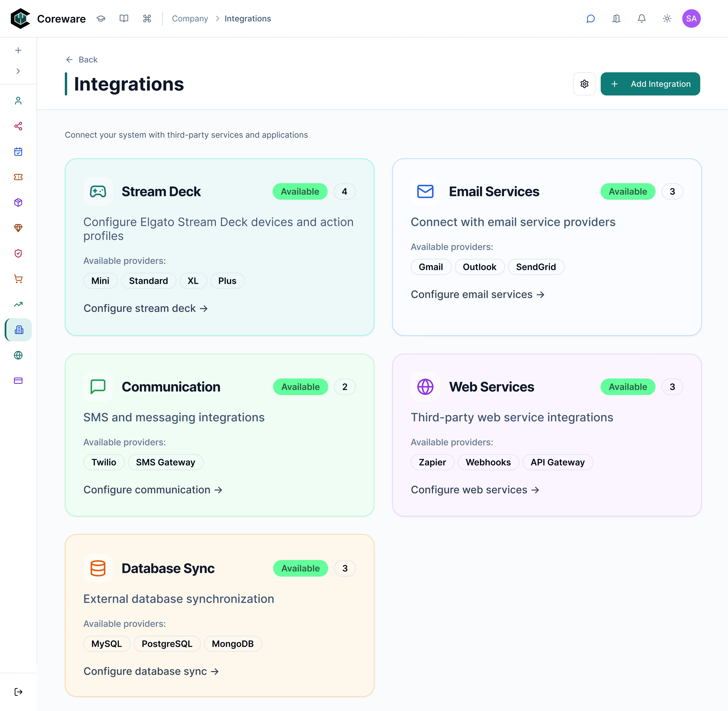Select the Webhooks provider chip
The height and width of the screenshot is (711, 728).
488,462
